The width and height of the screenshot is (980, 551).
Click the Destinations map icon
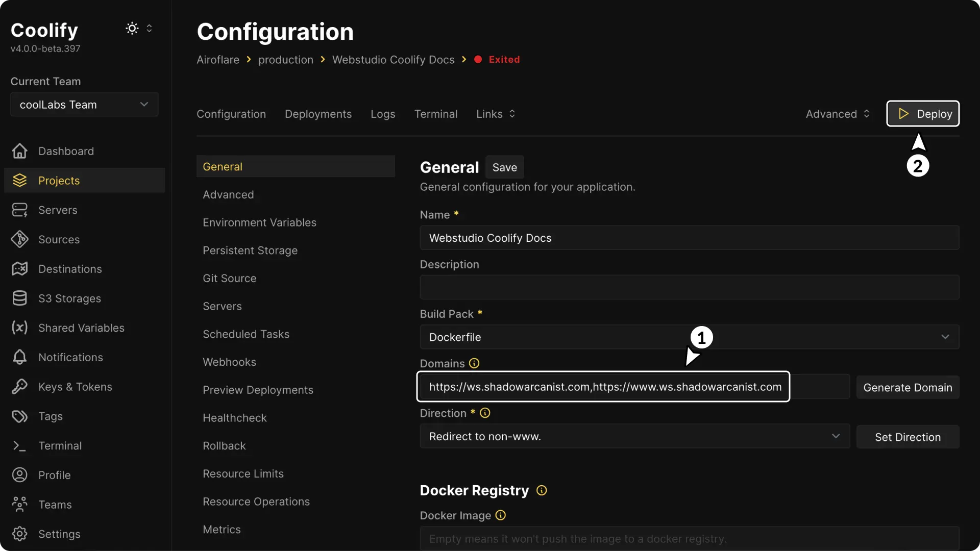[19, 269]
